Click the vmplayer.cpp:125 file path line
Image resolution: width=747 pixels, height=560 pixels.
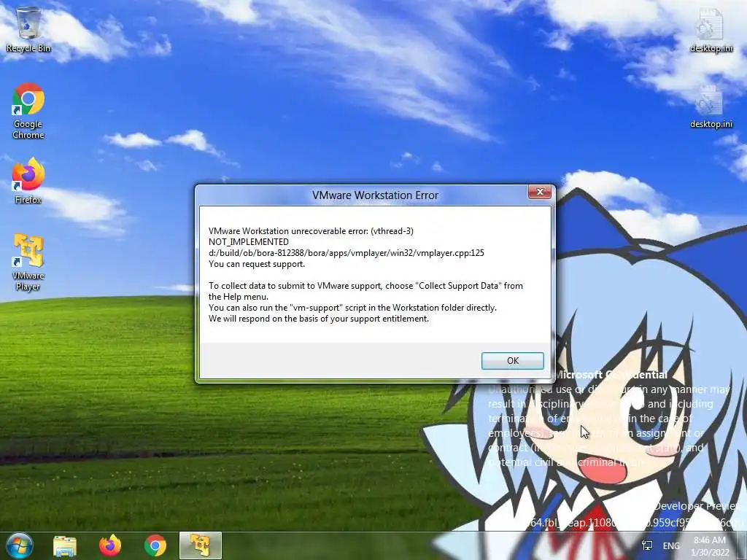(x=347, y=253)
